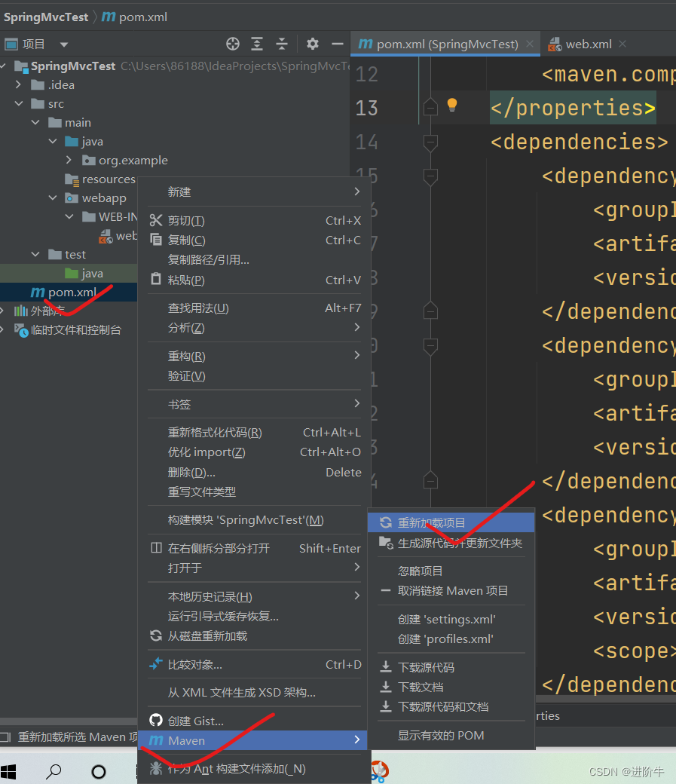
Task: Choose 复制路径/引用... entry
Action: (x=255, y=260)
